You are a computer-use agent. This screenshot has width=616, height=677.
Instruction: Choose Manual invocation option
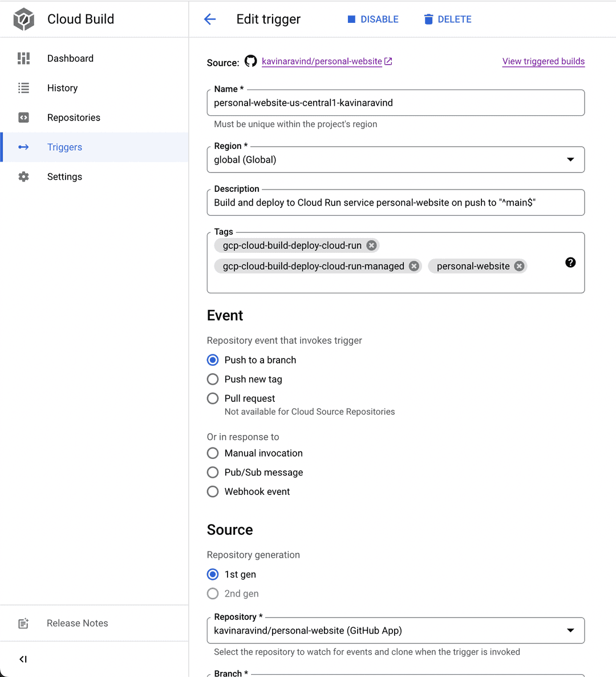213,453
